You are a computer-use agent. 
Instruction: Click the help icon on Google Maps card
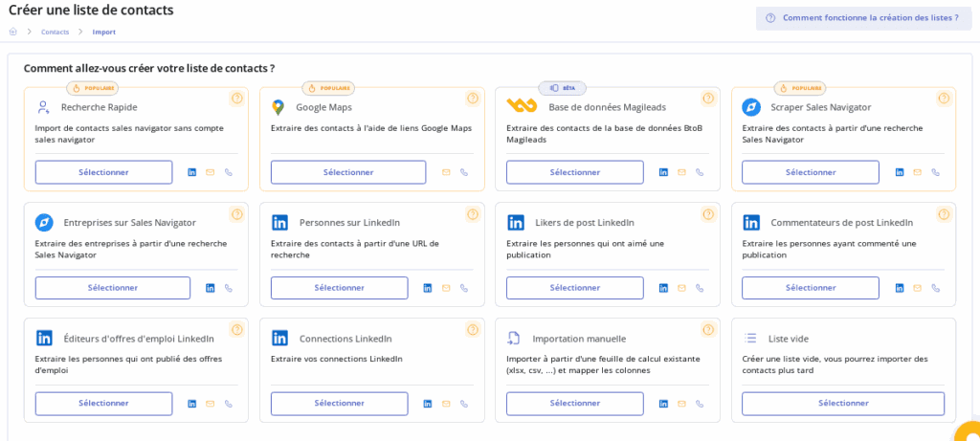pos(472,99)
